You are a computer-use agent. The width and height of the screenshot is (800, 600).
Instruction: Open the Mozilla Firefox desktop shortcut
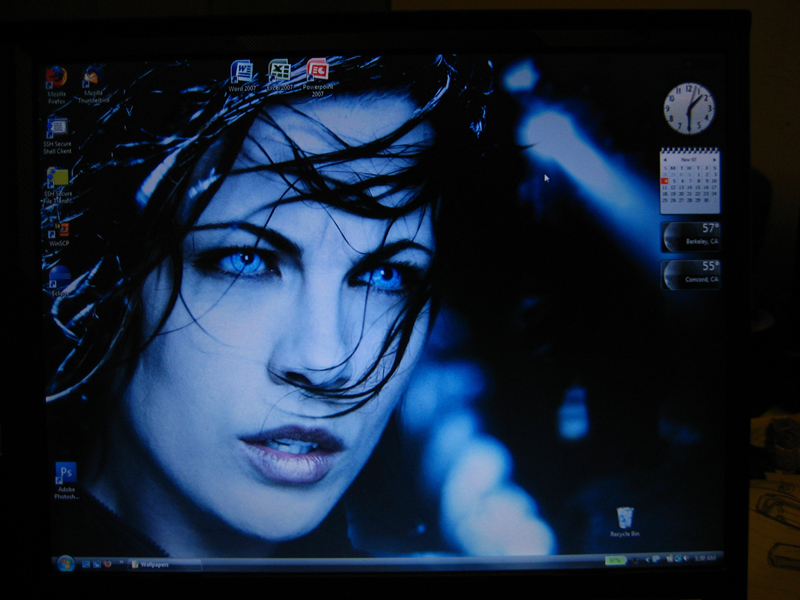point(56,85)
